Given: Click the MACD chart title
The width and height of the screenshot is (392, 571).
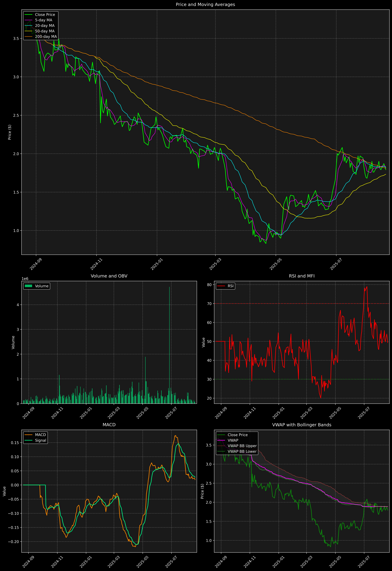Looking at the screenshot, I should click(109, 425).
